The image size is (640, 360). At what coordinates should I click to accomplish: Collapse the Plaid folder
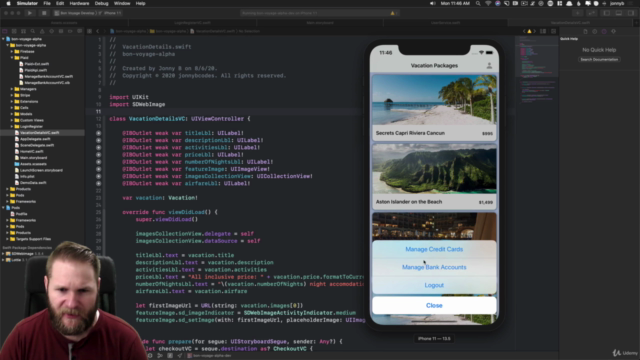[12, 58]
